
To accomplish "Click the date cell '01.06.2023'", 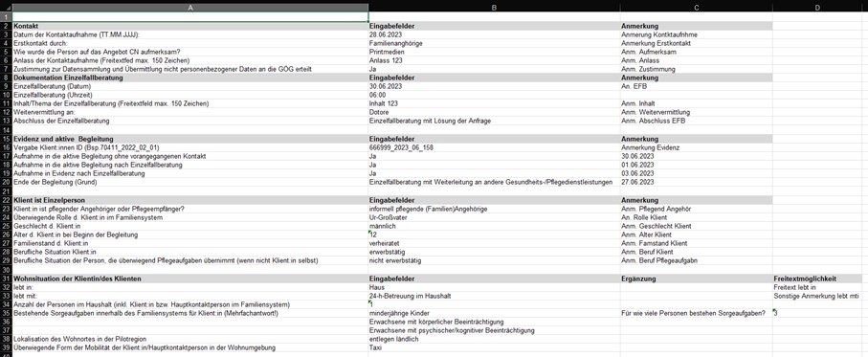I will point(696,165).
